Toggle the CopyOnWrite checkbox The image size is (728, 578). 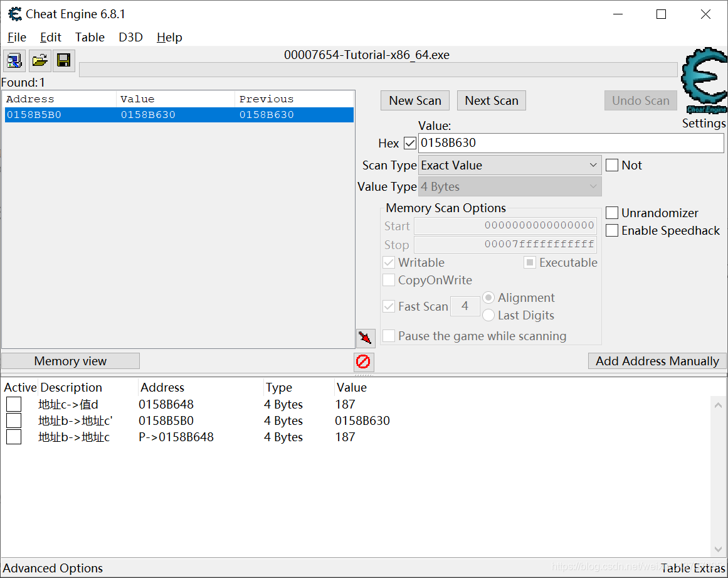389,280
